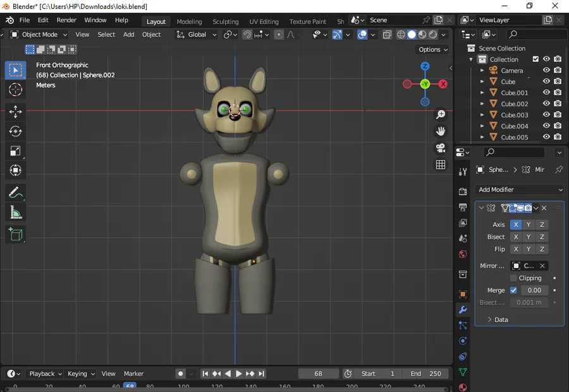Select the Rotate tool

(15, 131)
